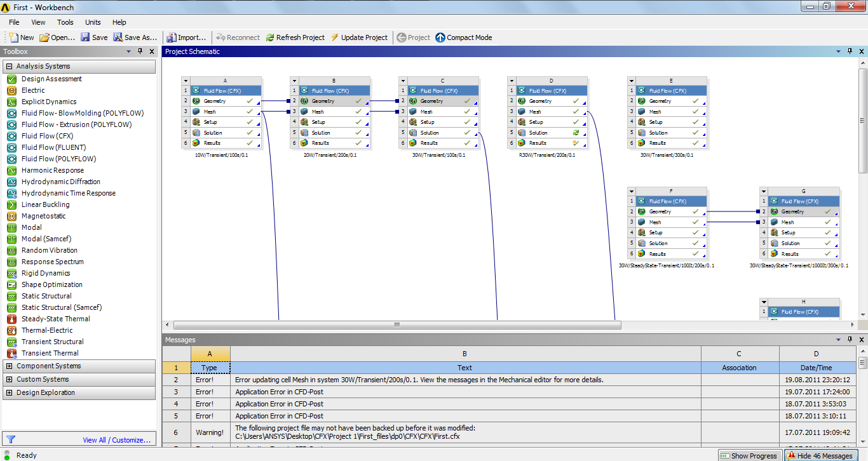This screenshot has height=461, width=868.
Task: Save the project with Save icon
Action: (85, 37)
